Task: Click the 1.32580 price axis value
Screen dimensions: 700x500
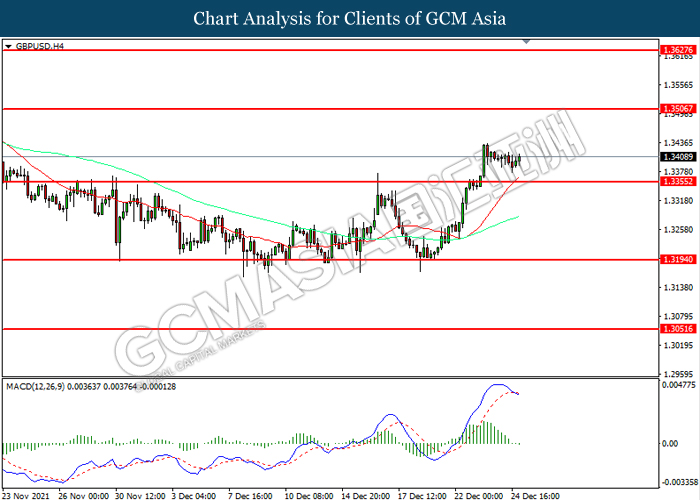Action: point(679,229)
